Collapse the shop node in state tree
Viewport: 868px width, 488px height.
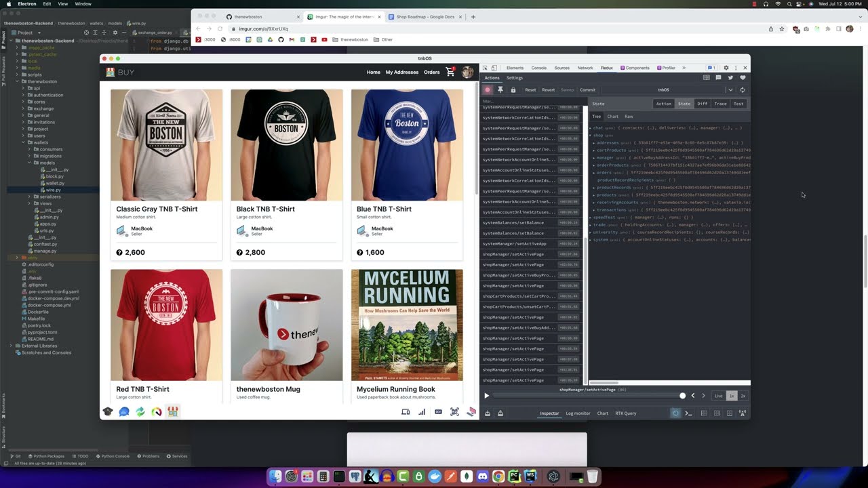591,135
